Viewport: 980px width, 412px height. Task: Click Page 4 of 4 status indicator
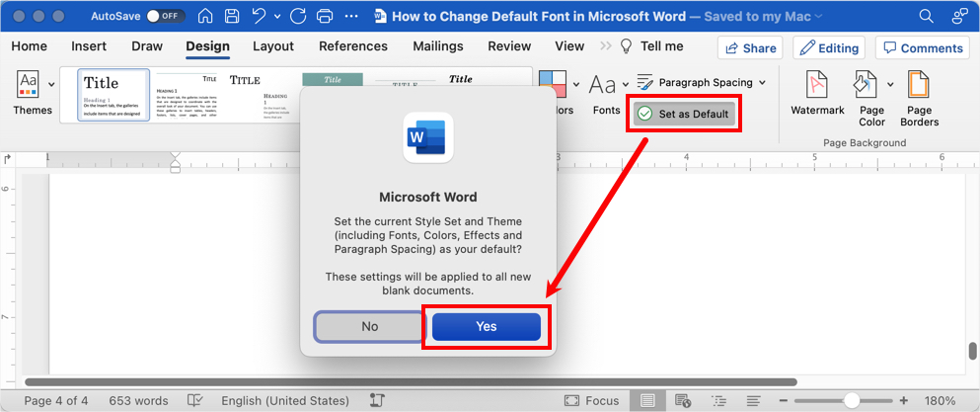[x=55, y=401]
